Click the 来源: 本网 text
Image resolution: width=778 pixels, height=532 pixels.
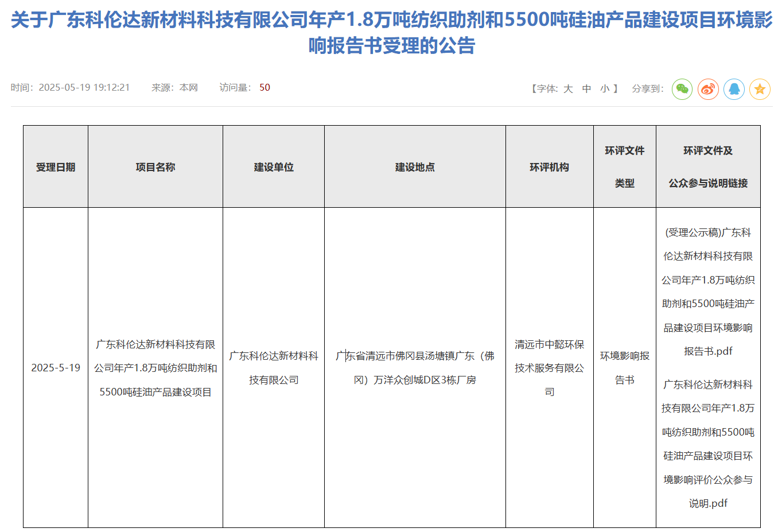pos(174,87)
